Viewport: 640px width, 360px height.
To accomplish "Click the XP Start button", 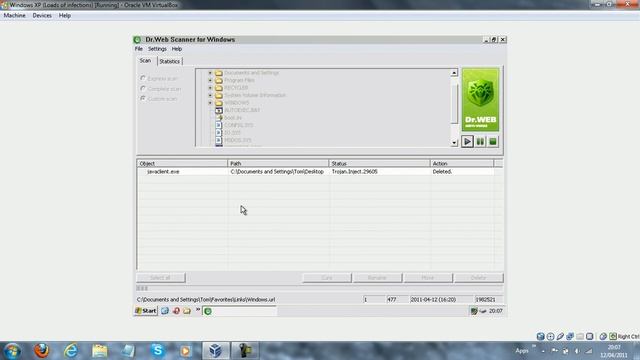I will 146,311.
